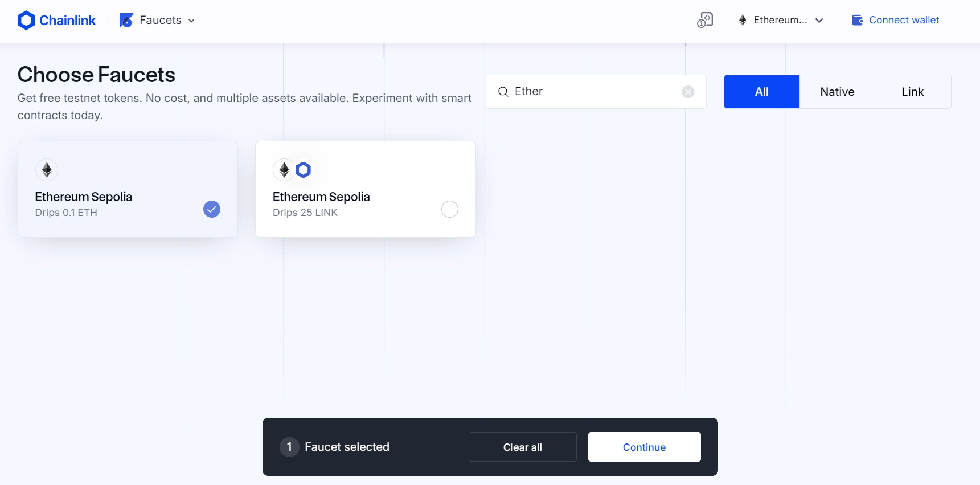Click the Chainlink LINK icon on the second card
Viewport: 980px width, 485px height.
click(x=304, y=170)
